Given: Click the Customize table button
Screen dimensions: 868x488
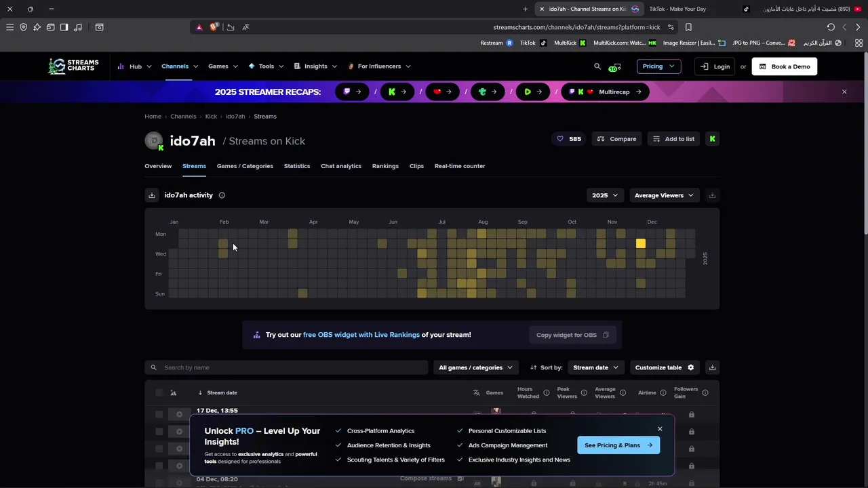Looking at the screenshot, I should coord(665,367).
